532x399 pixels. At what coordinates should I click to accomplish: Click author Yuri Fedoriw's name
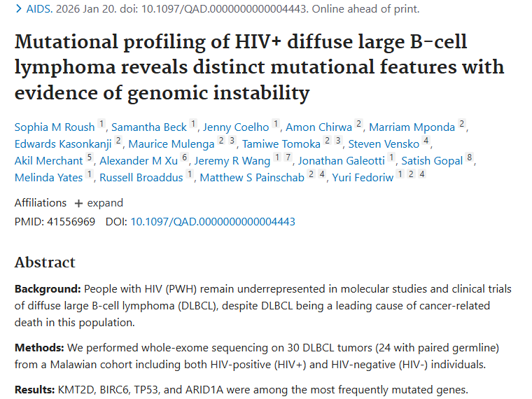pos(363,178)
